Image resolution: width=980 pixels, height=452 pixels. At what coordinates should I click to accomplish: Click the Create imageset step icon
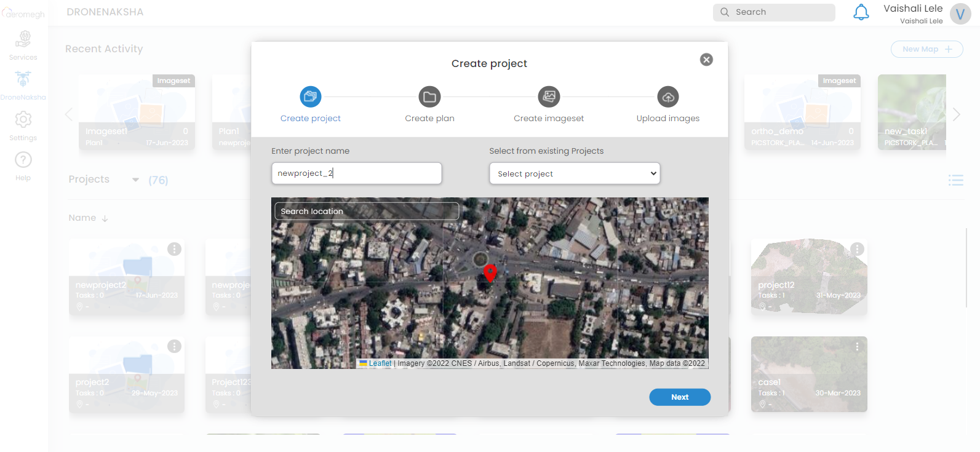pos(549,97)
